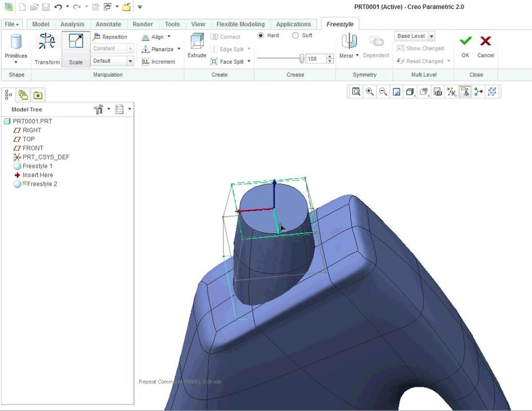Create a new file with New icon
The width and height of the screenshot is (532, 411).
coord(22,7)
